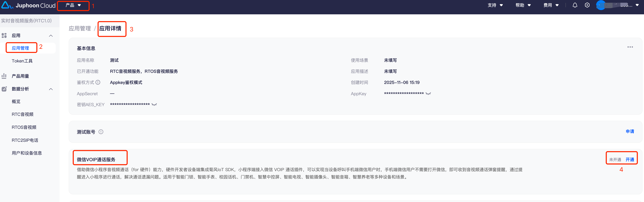Image resolution: width=644 pixels, height=202 pixels.
Task: Open the three-dot more menu in 基本信息
Action: [x=630, y=47]
